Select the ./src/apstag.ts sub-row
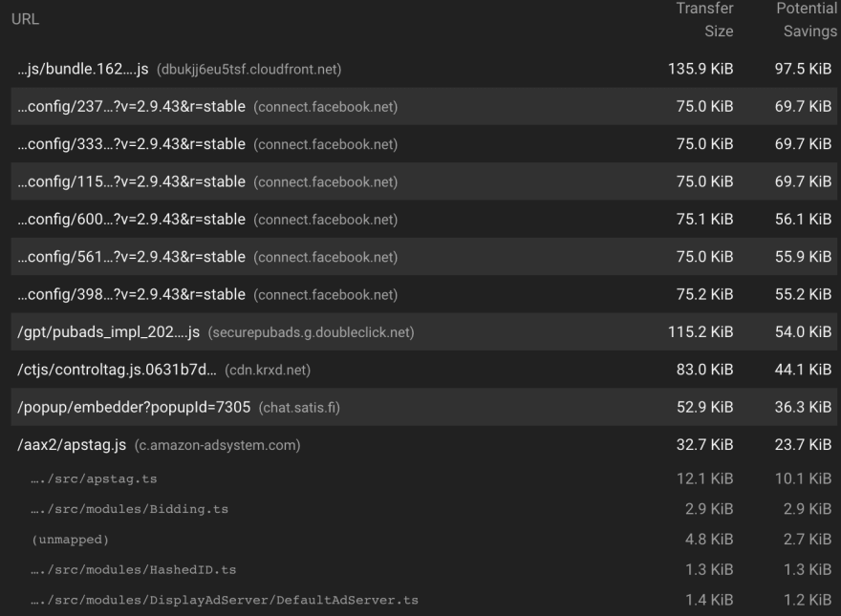Screen dimensions: 841x616 pos(423,478)
